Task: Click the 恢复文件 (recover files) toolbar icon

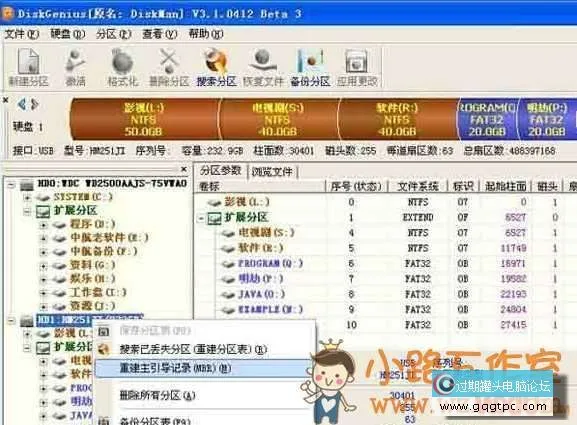Action: (x=263, y=67)
